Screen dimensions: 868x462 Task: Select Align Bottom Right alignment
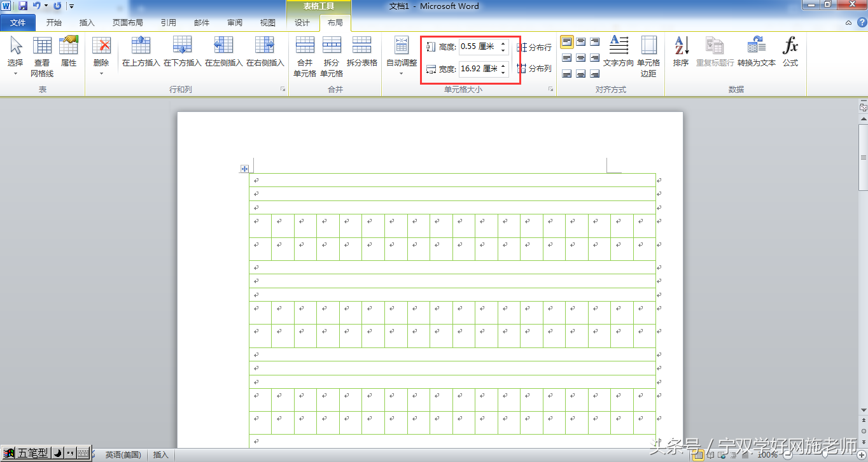pyautogui.click(x=594, y=74)
